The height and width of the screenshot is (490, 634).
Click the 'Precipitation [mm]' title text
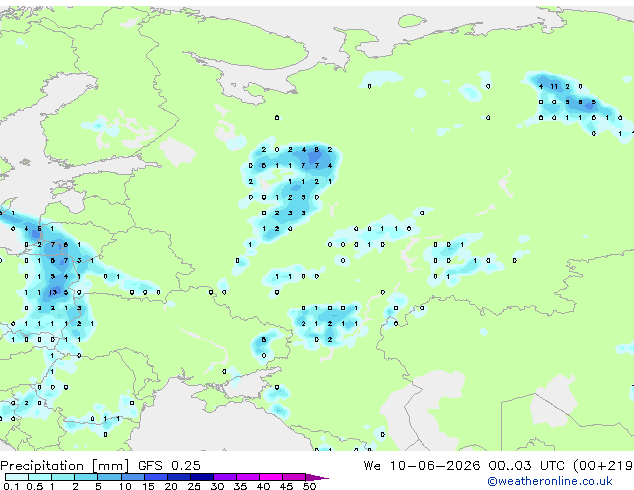pyautogui.click(x=65, y=466)
